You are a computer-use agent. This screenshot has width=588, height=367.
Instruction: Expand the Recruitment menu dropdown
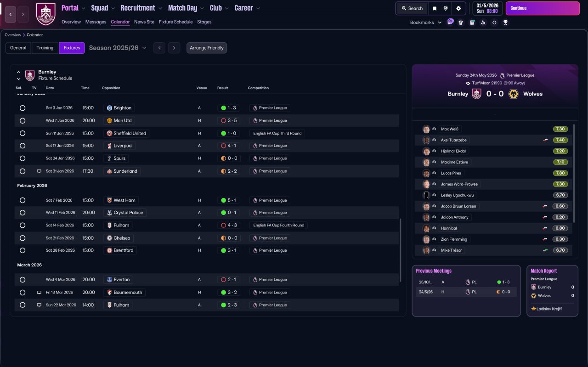click(x=160, y=8)
